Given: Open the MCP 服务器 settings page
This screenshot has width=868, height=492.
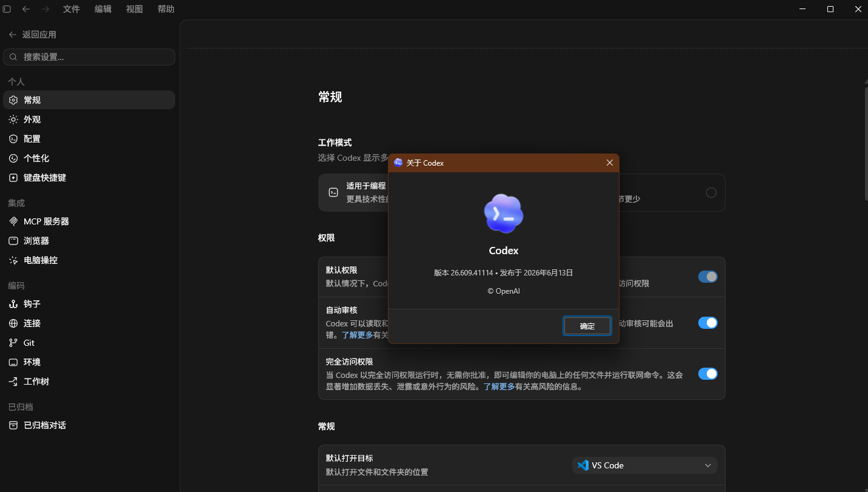Looking at the screenshot, I should pyautogui.click(x=89, y=221).
